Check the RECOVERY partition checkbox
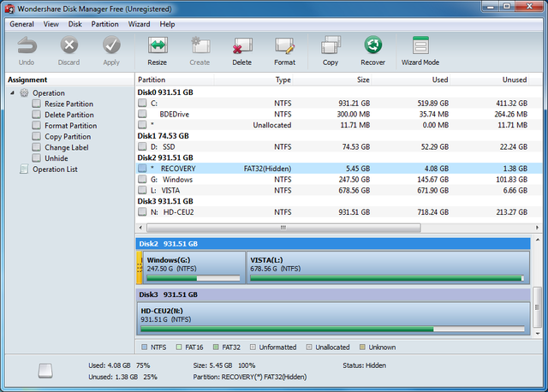 142,169
